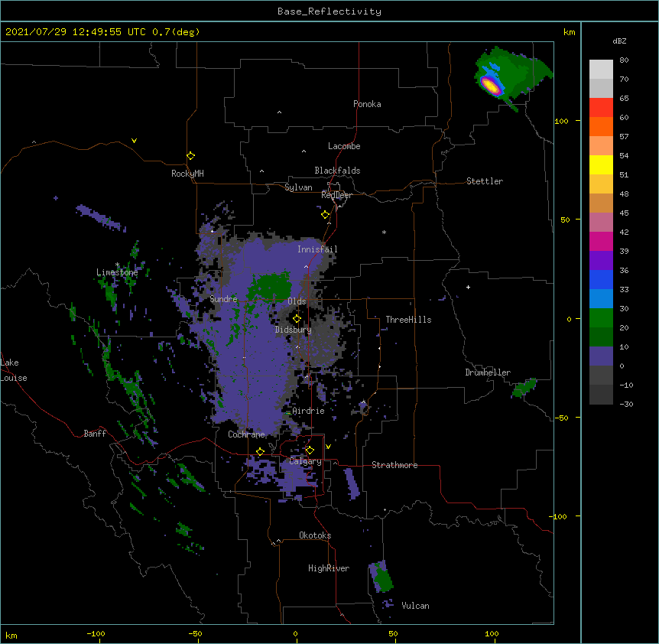Viewport: 659px width, 644px height.
Task: Click the green echo patch southeast of Drumheller
Action: coord(524,388)
